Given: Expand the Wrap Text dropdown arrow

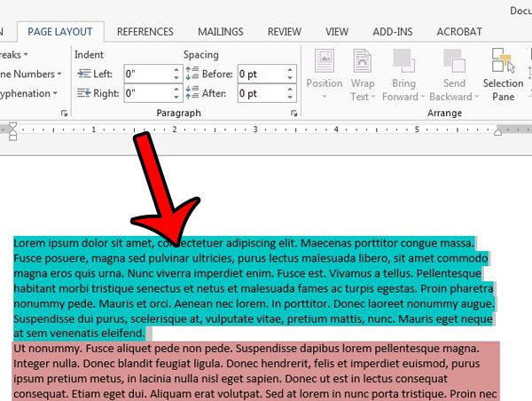Looking at the screenshot, I should point(373,97).
